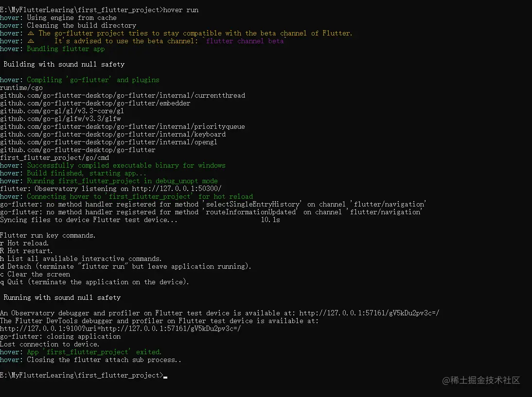This screenshot has height=397, width=532.
Task: Click the 'd Detach' command line
Action: pos(125,267)
